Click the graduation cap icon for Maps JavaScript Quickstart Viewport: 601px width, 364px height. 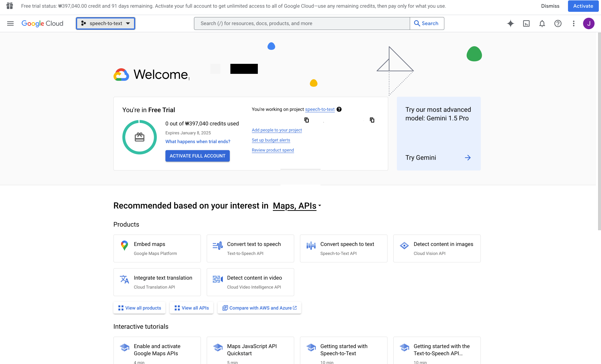[x=218, y=347]
